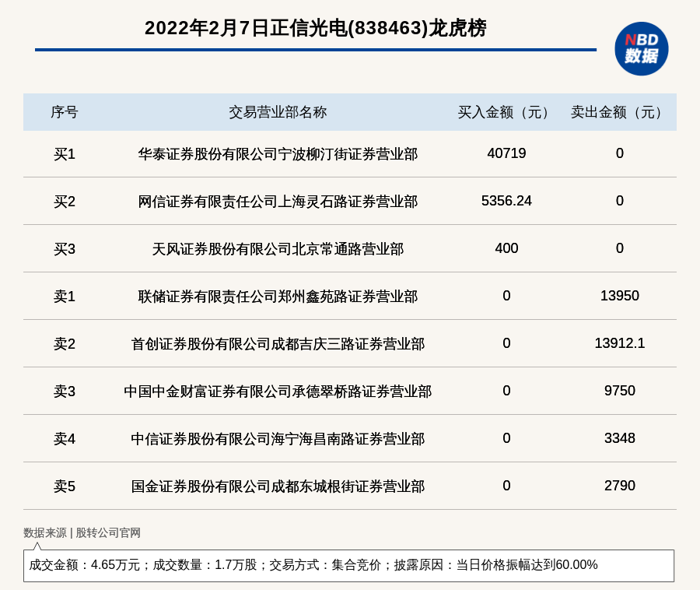Viewport: 700px width, 590px height.
Task: Click the sell amount 13912.1
Action: tap(619, 343)
